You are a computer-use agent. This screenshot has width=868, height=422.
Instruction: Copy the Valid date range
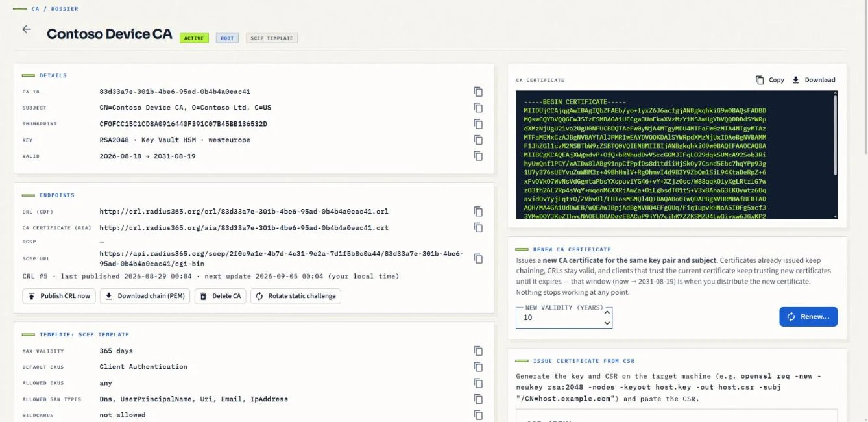[478, 156]
